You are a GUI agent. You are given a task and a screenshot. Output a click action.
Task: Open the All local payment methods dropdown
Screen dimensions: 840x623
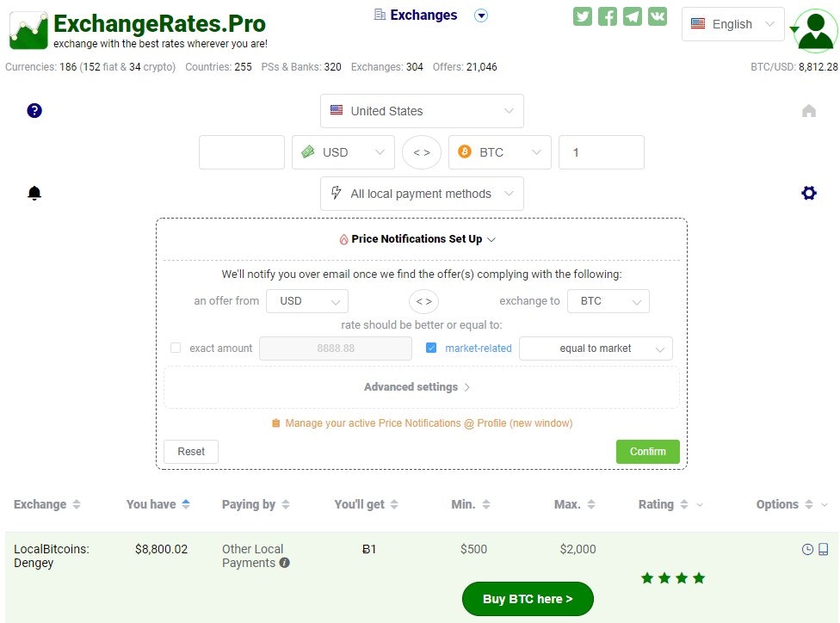pos(422,194)
